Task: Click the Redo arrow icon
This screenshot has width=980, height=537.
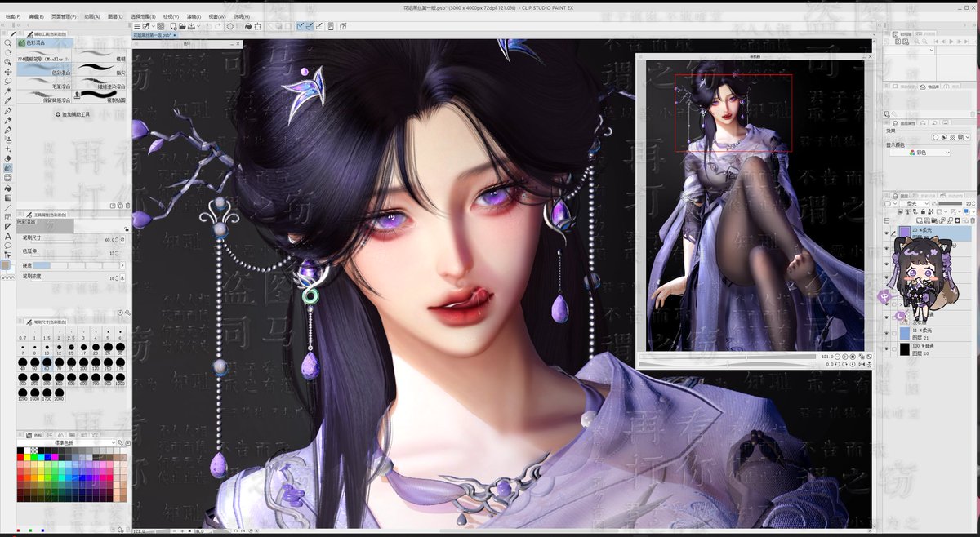Action: click(x=218, y=26)
